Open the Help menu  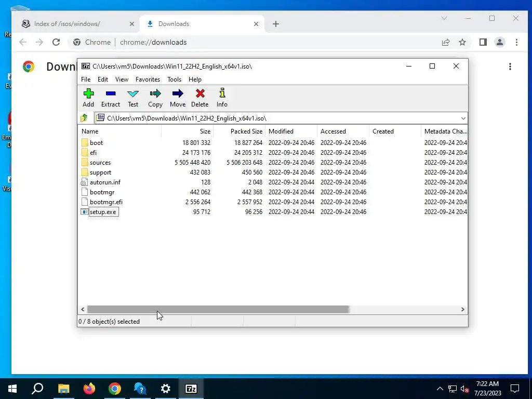tap(195, 79)
